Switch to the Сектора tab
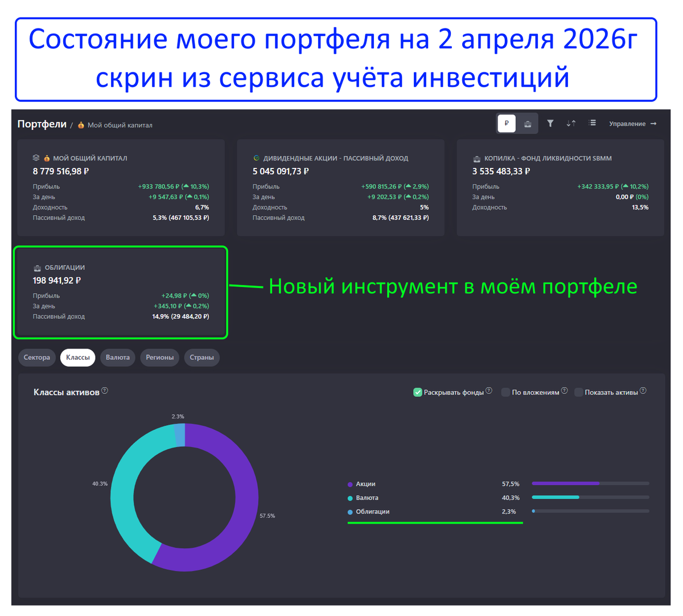 point(37,358)
